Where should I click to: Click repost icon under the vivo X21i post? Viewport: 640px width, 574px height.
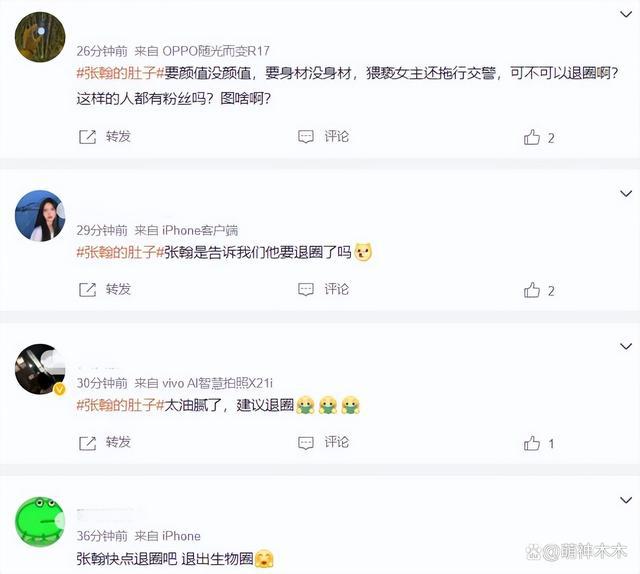(x=87, y=443)
